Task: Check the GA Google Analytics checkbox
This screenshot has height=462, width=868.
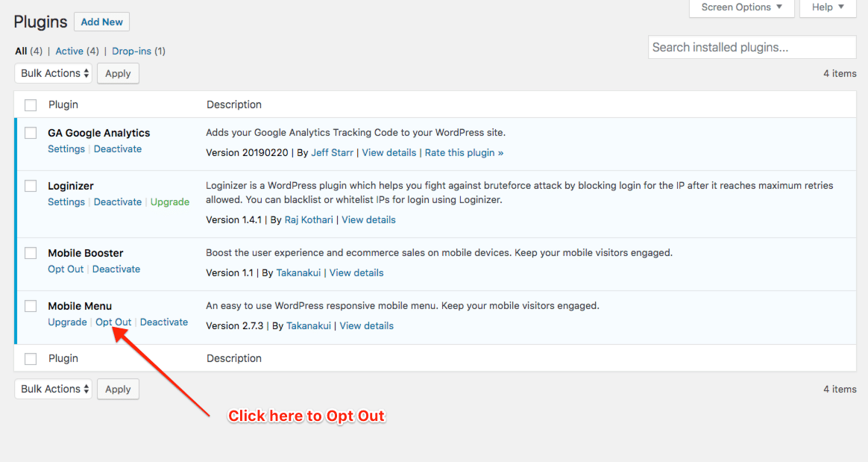Action: (31, 133)
